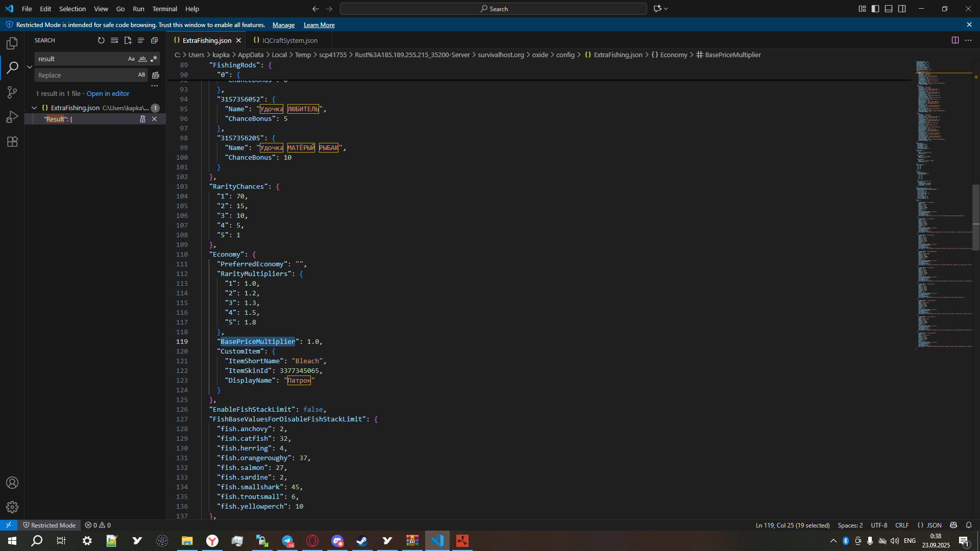This screenshot has width=980, height=551.
Task: Toggle search details three dots
Action: (x=155, y=86)
